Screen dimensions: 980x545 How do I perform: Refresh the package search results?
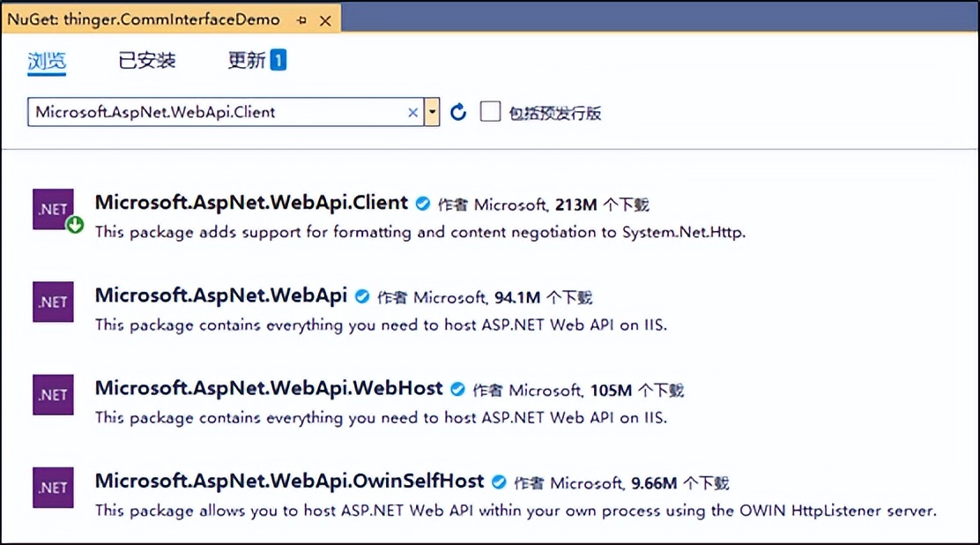[458, 112]
